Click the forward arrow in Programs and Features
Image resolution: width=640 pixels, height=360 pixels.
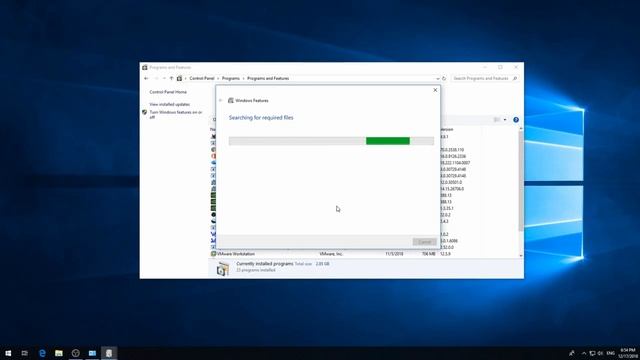[156, 78]
